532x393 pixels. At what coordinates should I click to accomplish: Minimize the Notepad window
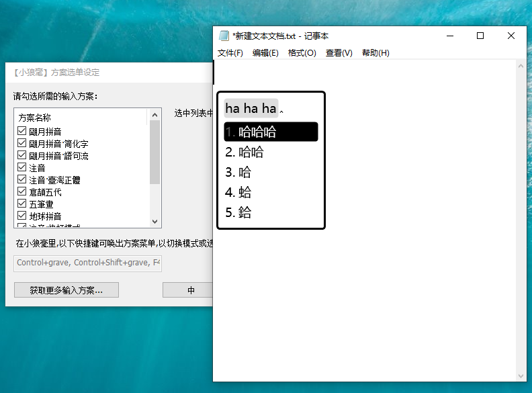pyautogui.click(x=450, y=36)
